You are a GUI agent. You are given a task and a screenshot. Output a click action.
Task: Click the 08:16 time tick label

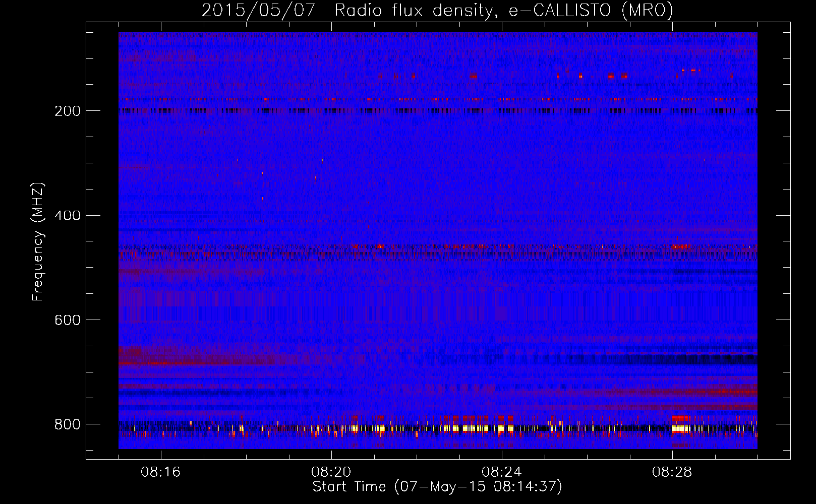(x=161, y=472)
